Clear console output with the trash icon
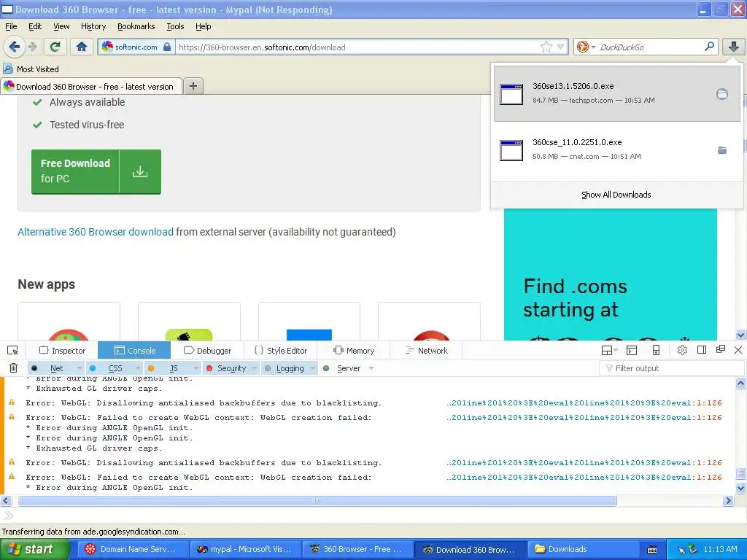The width and height of the screenshot is (747, 560). (13, 368)
